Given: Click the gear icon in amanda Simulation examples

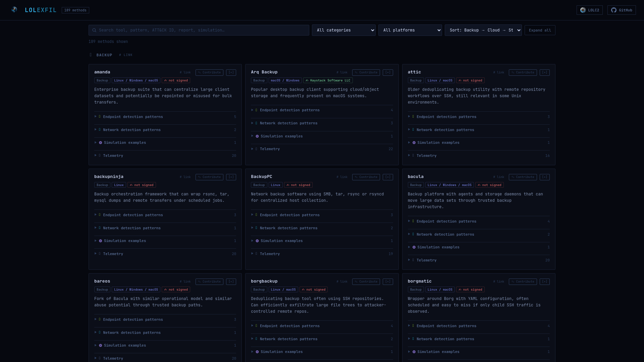Looking at the screenshot, I should [100, 143].
